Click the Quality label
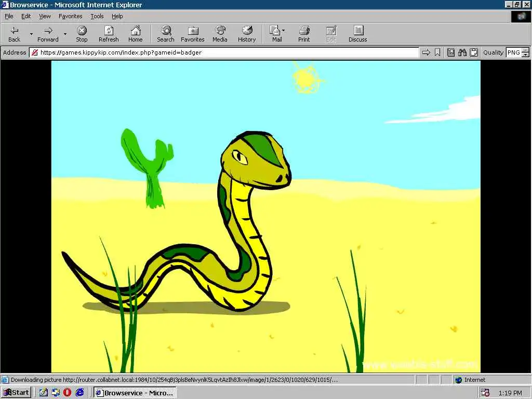This screenshot has height=399, width=532. (493, 52)
